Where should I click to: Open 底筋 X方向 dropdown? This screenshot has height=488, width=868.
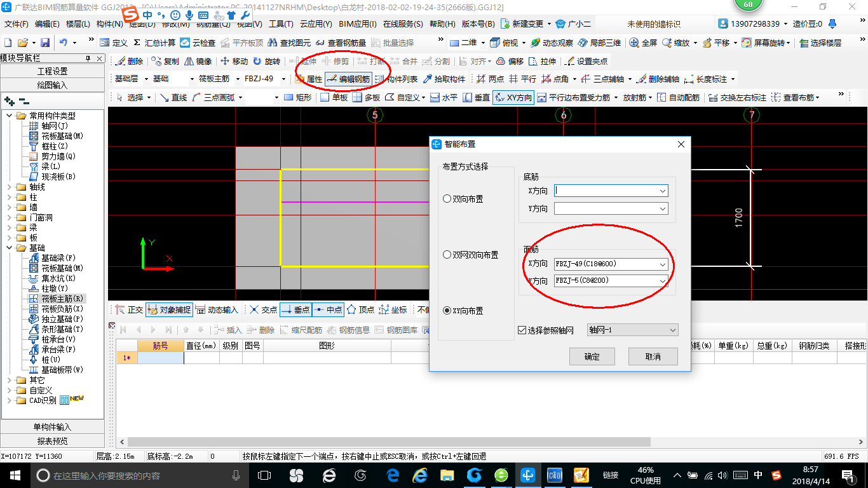pyautogui.click(x=663, y=191)
